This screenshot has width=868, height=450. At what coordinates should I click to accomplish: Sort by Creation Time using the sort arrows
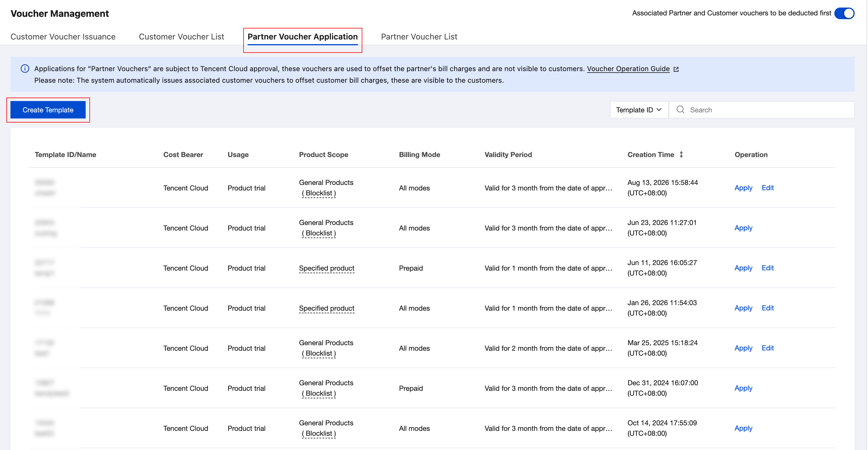(x=681, y=154)
